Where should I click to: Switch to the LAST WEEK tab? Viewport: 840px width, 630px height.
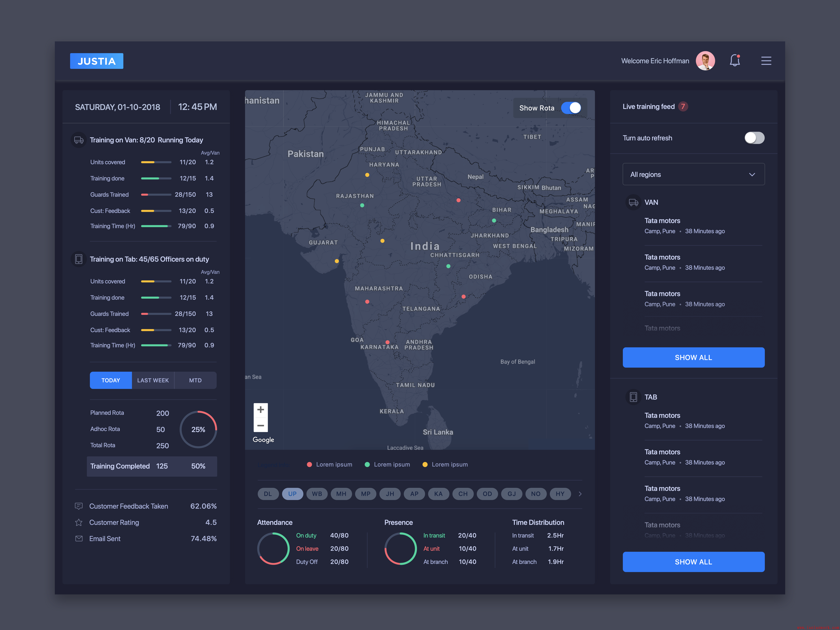pyautogui.click(x=153, y=380)
